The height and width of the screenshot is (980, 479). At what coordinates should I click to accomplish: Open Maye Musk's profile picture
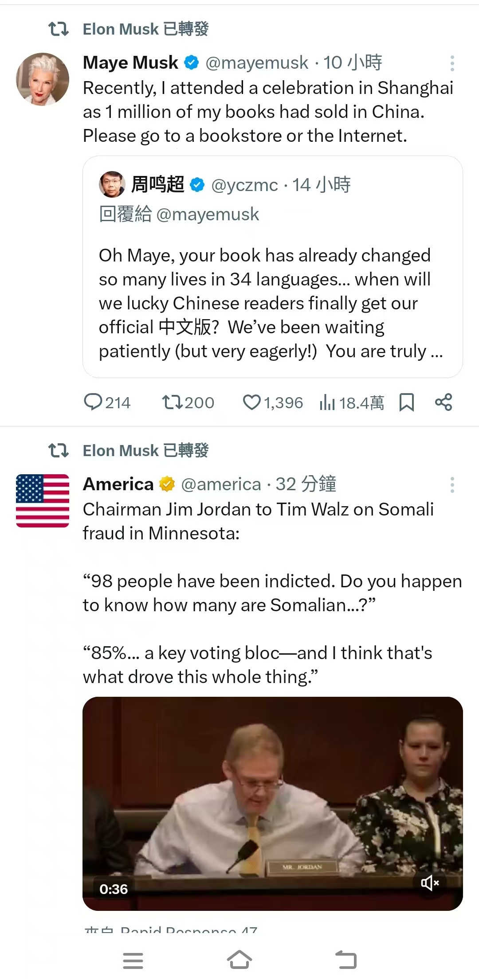pyautogui.click(x=43, y=79)
